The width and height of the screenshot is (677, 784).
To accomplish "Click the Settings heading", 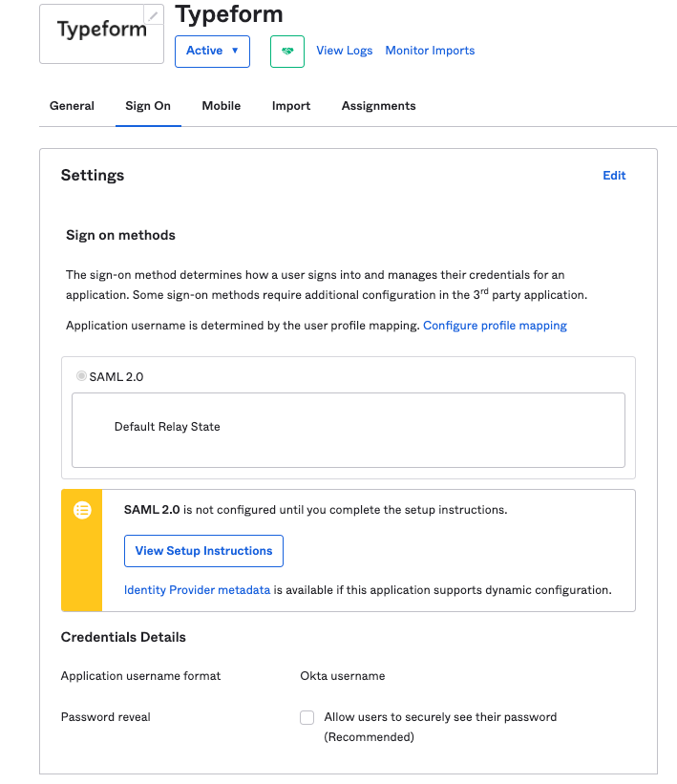I will click(x=93, y=176).
